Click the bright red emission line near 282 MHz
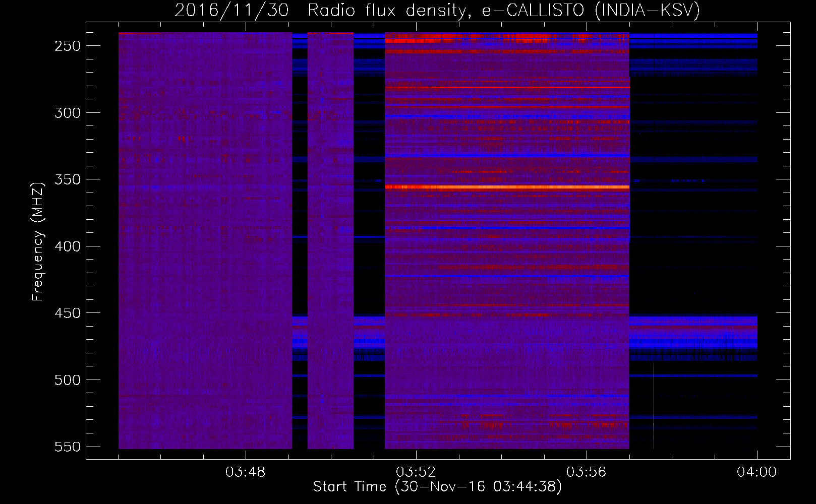Image resolution: width=816 pixels, height=504 pixels. tap(507, 88)
